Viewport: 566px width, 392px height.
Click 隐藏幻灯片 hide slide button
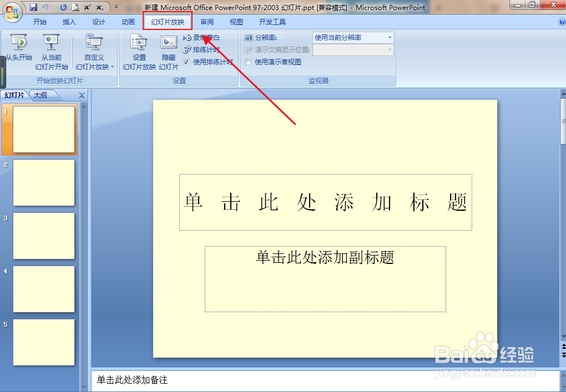[169, 52]
